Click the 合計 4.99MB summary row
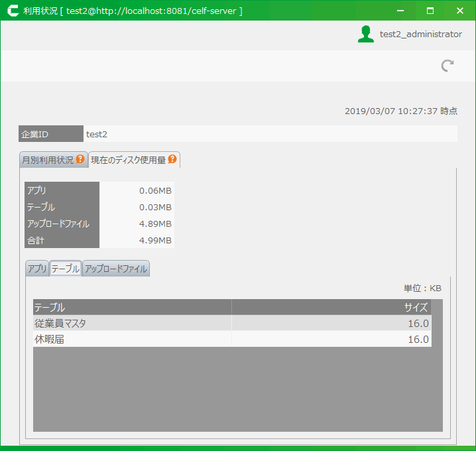 99,240
